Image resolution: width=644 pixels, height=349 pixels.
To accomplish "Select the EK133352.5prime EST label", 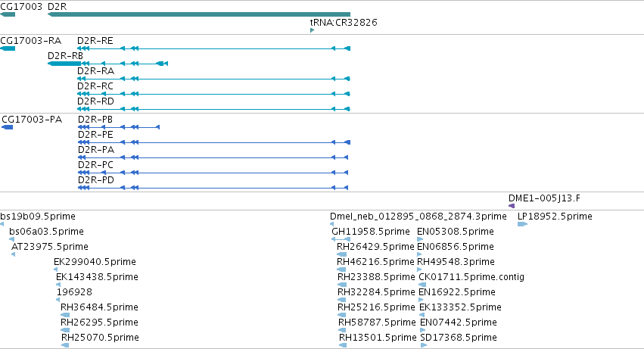I will 460,308.
